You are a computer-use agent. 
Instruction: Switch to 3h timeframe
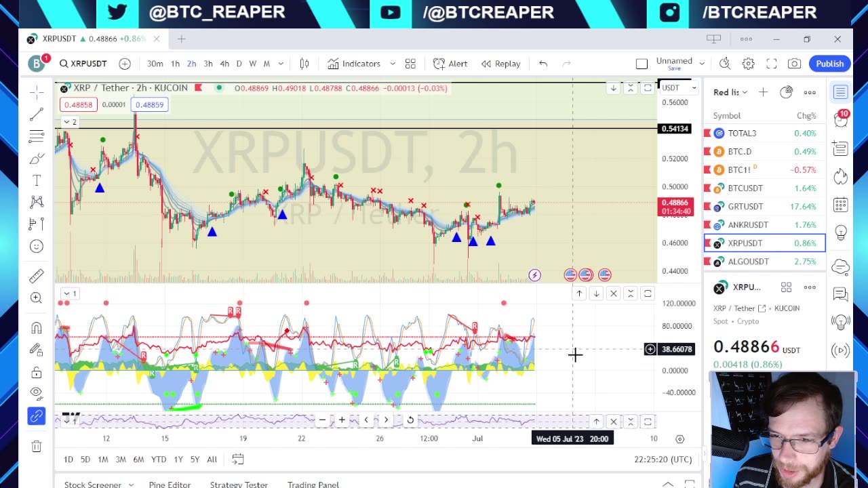click(x=208, y=64)
